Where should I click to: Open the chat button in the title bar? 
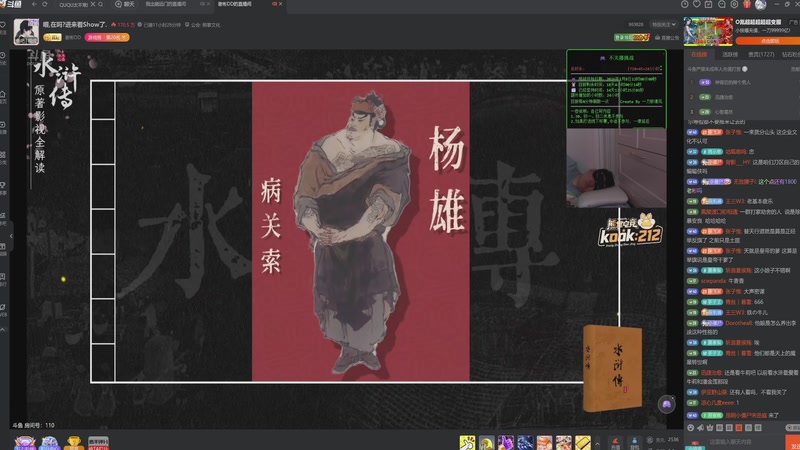125,4
